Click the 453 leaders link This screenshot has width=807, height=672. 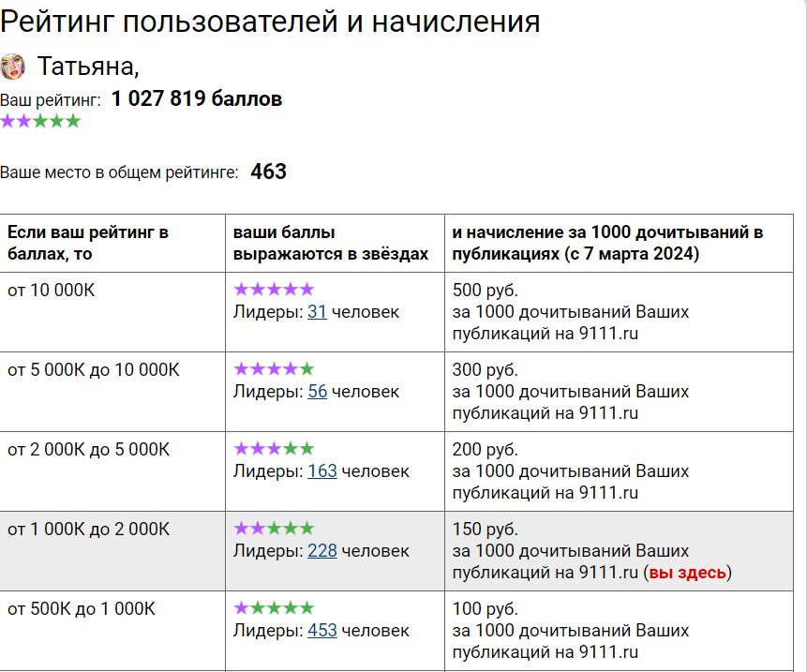pyautogui.click(x=321, y=630)
